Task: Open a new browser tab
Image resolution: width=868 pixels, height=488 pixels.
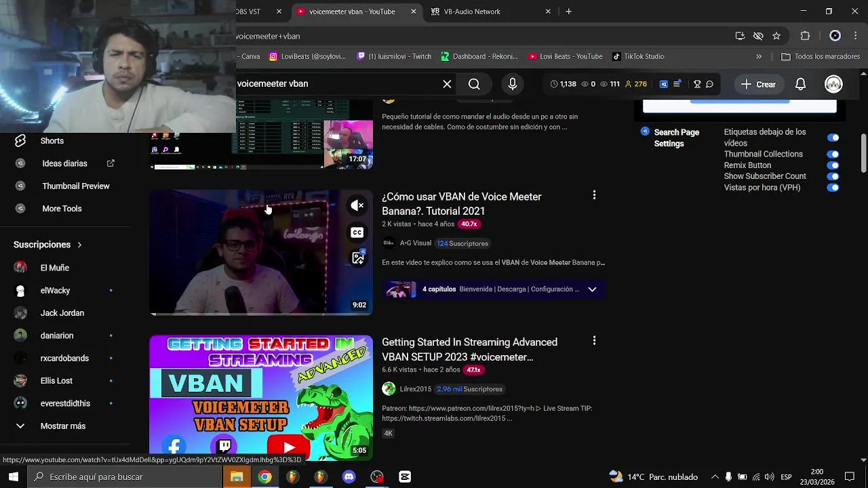Action: 568,12
